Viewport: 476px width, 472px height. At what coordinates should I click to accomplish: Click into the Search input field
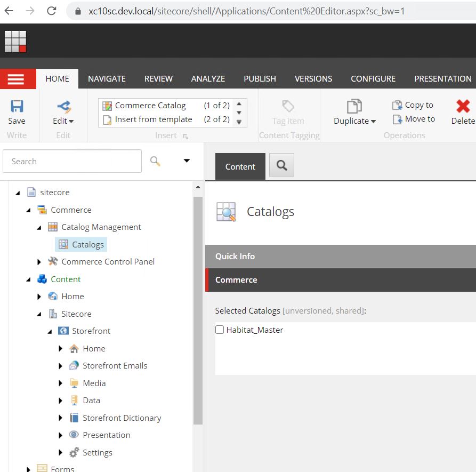click(72, 161)
